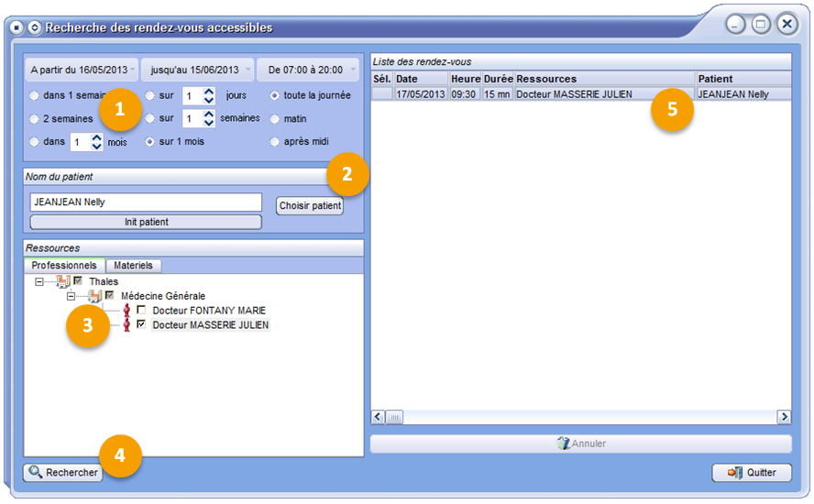
Task: Click Docteur MASSERIE JULIEN person icon
Action: click(126, 325)
